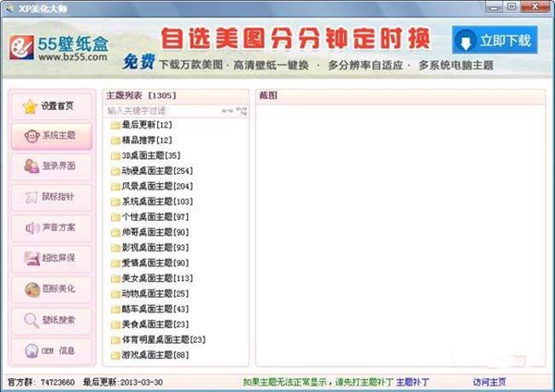Image resolution: width=555 pixels, height=392 pixels.
Task: Select 美食桌面主题[23] folder
Action: (x=150, y=325)
